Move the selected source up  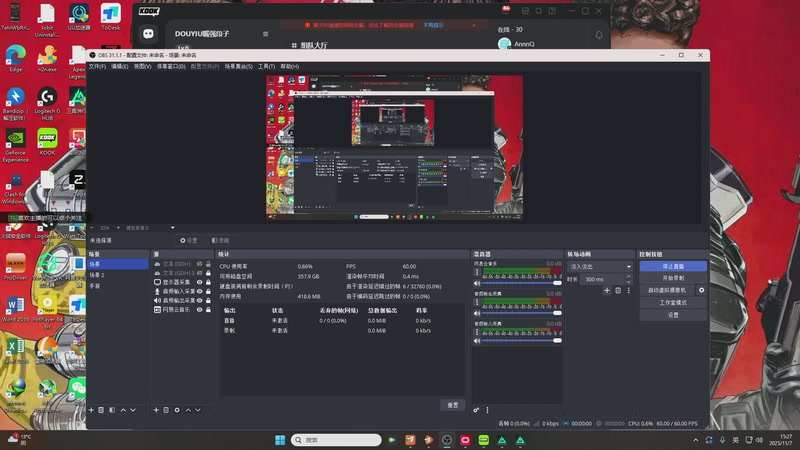[188, 410]
